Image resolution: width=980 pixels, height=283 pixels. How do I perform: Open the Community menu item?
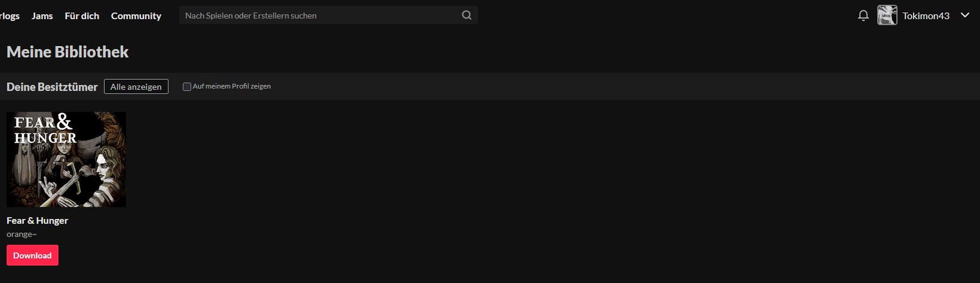tap(136, 16)
